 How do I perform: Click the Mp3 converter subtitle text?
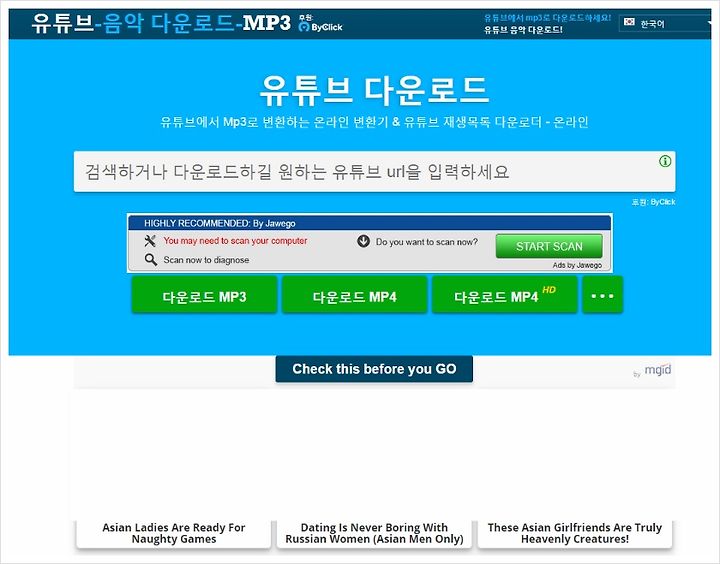[374, 122]
